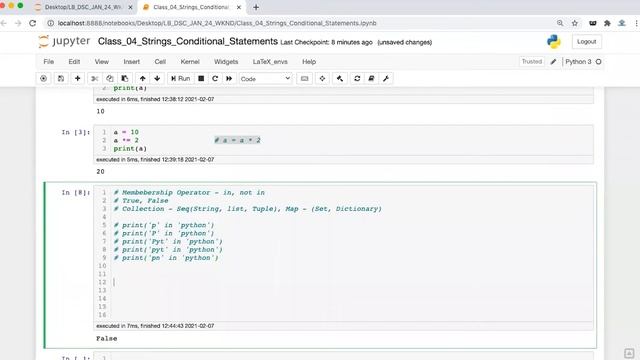Interrupt the kernel with stop icon
The width and height of the screenshot is (640, 360).
[201, 78]
